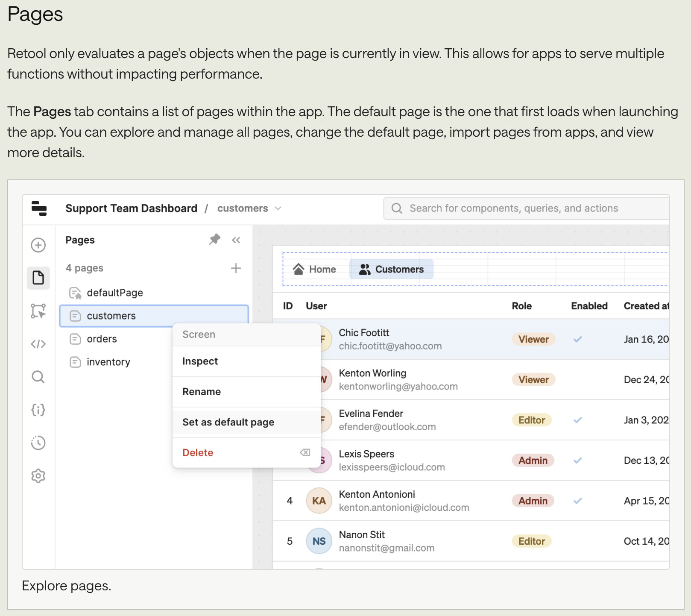Pin the Pages panel
691x616 pixels.
pyautogui.click(x=215, y=240)
